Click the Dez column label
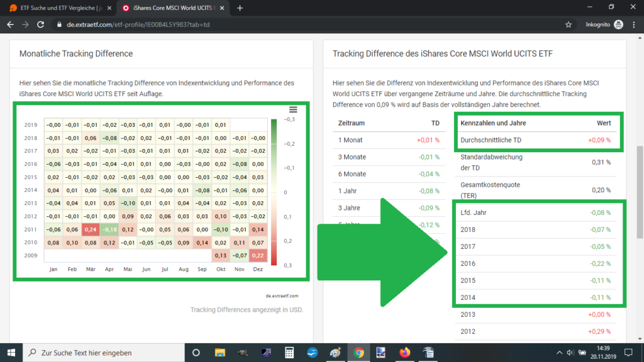644x362 pixels. pyautogui.click(x=258, y=269)
